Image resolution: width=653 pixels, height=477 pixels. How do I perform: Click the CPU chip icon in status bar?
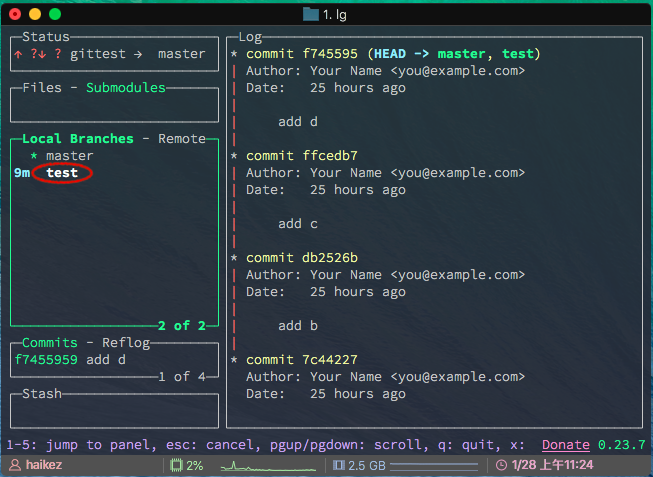pyautogui.click(x=176, y=466)
